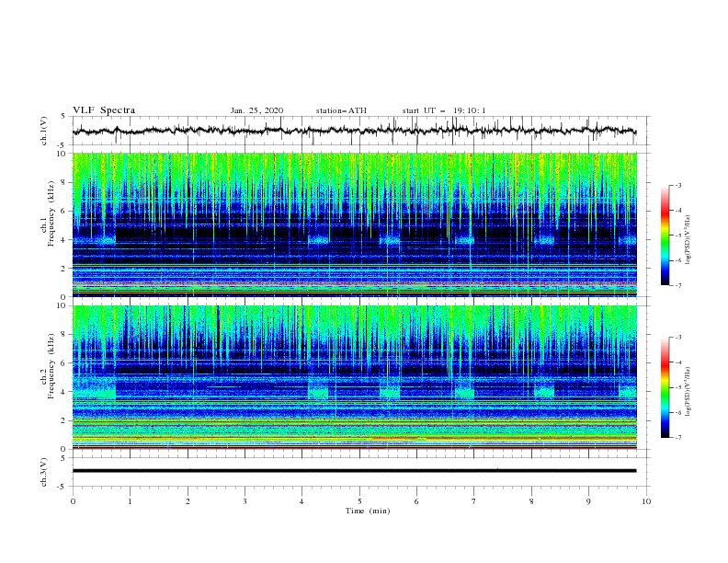Click the ch.1 waveform trace plot
Viewport: 728px width, 563px height.
354,131
